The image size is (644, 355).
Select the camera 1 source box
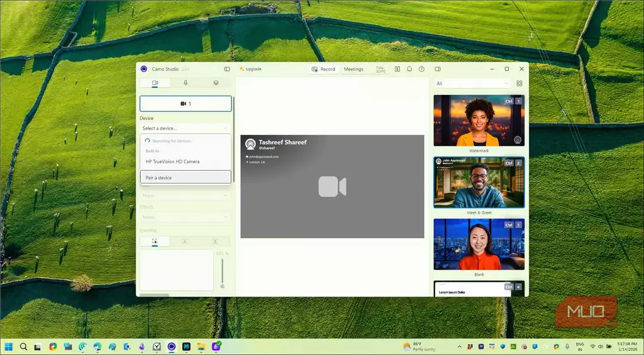pos(186,104)
